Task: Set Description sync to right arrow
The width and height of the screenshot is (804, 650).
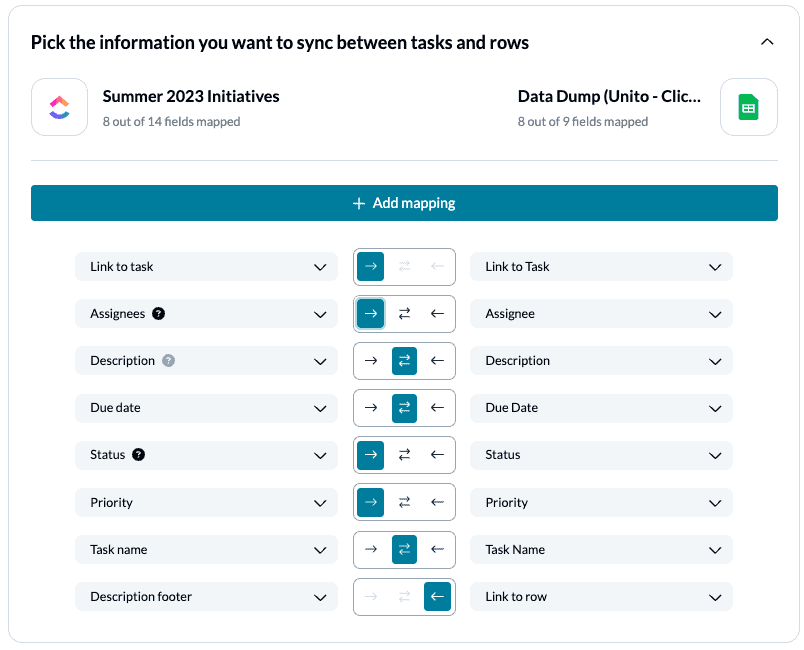Action: tap(371, 361)
